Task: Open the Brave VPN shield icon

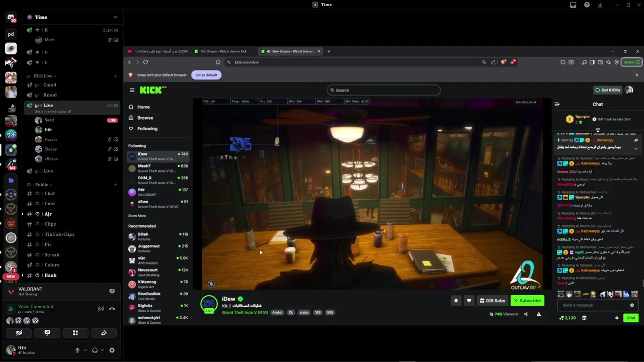Action: point(616,62)
